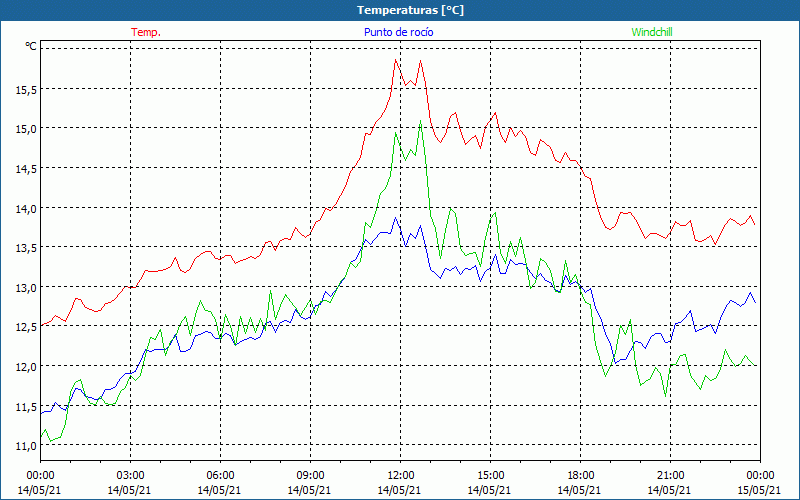
Task: Select the blue "Punto de rocío" legend label
Action: [398, 32]
